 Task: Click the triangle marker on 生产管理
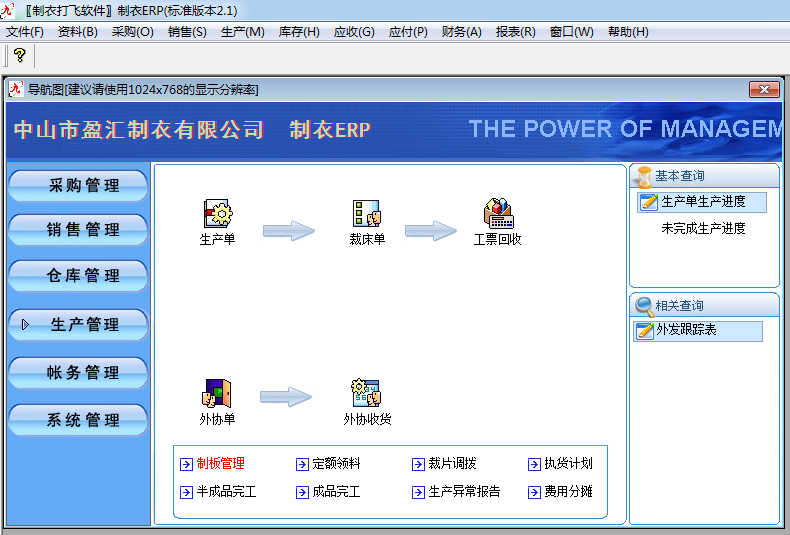(25, 325)
